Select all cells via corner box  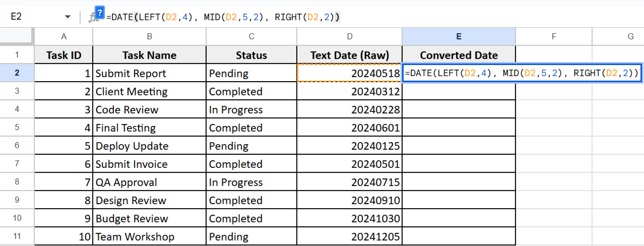click(x=17, y=36)
